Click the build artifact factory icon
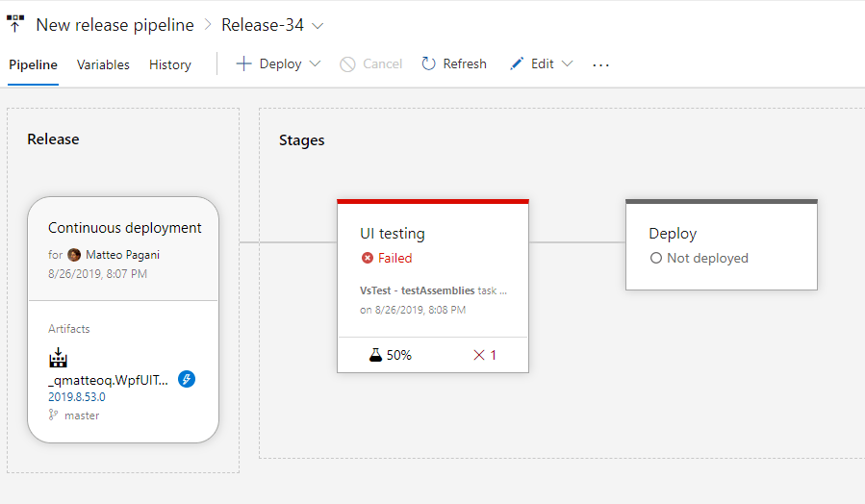This screenshot has width=865, height=504. click(x=59, y=359)
